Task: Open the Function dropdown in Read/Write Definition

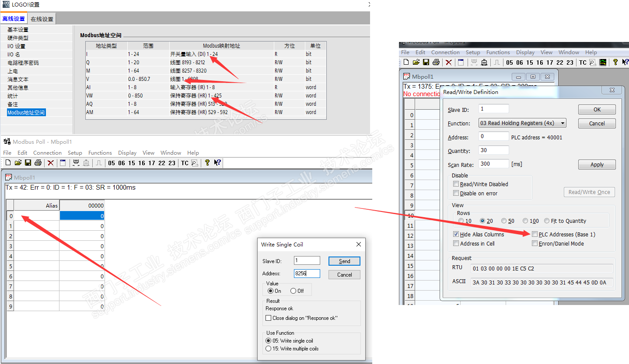Action: (522, 123)
